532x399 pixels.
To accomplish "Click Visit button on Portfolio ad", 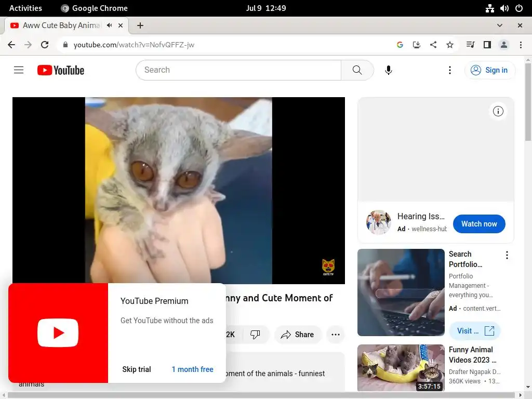I will [x=475, y=331].
